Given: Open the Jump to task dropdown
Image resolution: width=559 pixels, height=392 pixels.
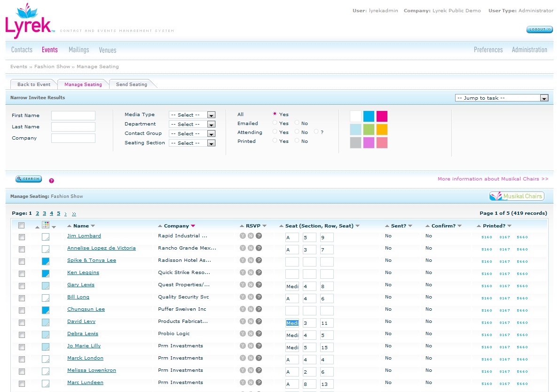Looking at the screenshot, I should (544, 98).
